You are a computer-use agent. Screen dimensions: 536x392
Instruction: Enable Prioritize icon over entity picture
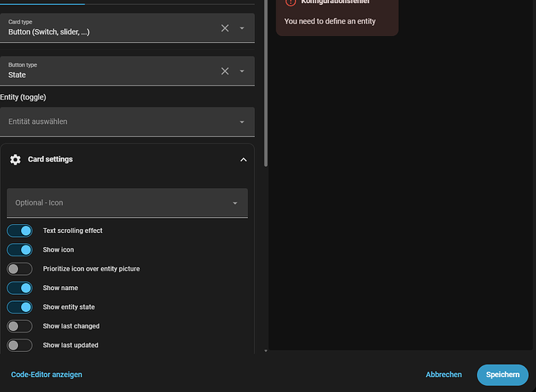click(20, 269)
